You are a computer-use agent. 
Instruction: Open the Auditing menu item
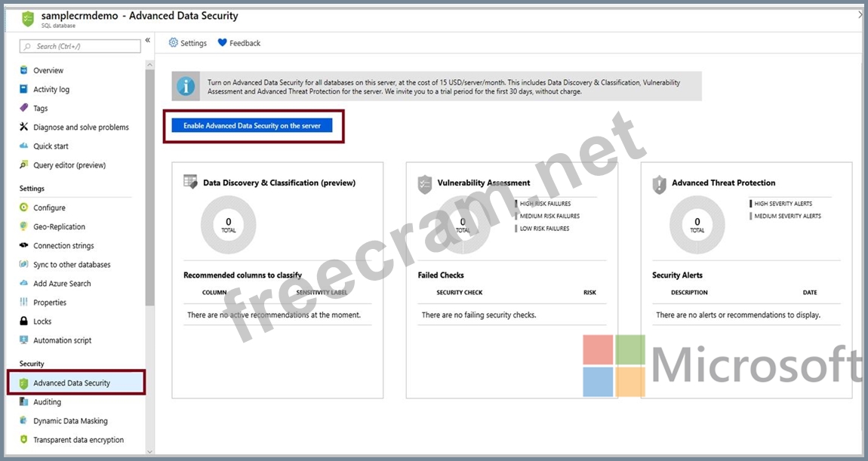[x=47, y=402]
